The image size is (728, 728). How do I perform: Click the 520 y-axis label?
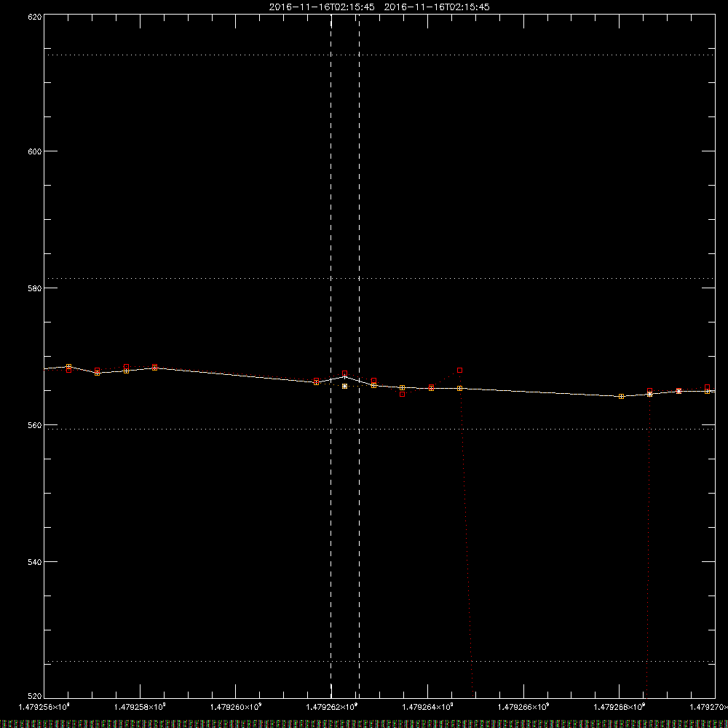tap(35, 697)
